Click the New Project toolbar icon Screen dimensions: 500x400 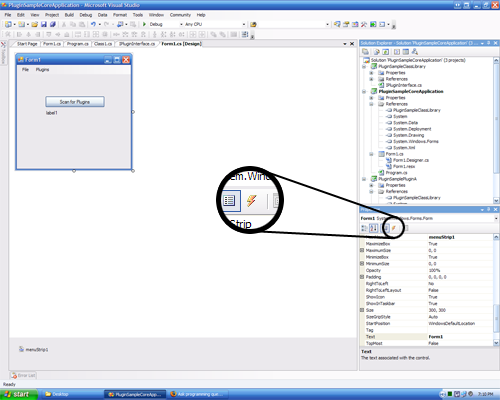point(8,24)
